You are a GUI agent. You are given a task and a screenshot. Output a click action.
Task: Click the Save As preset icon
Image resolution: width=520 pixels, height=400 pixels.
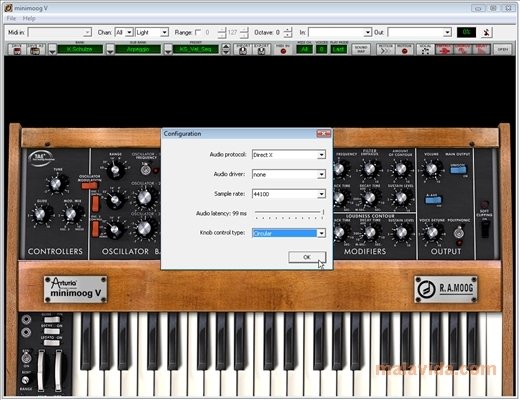tap(35, 49)
